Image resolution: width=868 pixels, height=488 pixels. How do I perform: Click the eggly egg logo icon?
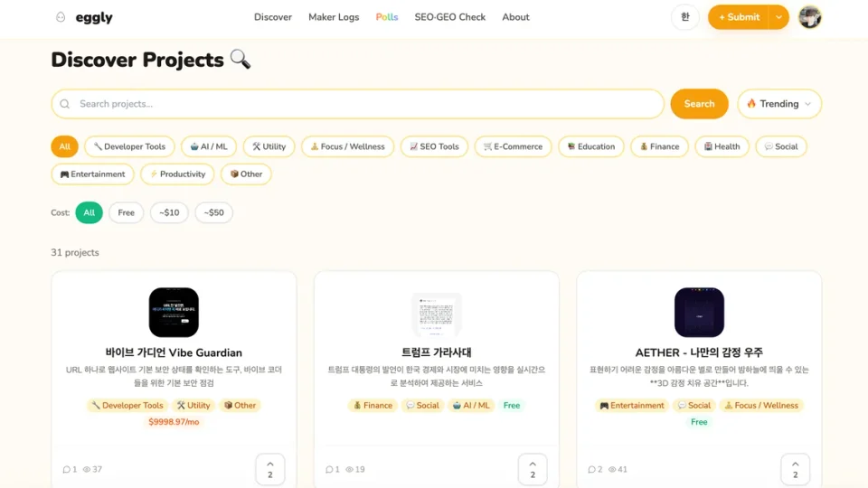(61, 17)
